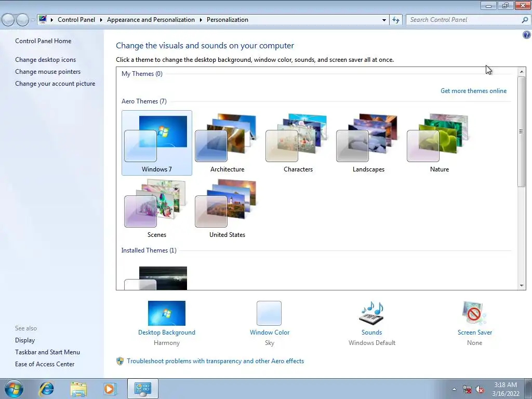Open the Windows Start button
This screenshot has height=399, width=532.
[x=14, y=389]
